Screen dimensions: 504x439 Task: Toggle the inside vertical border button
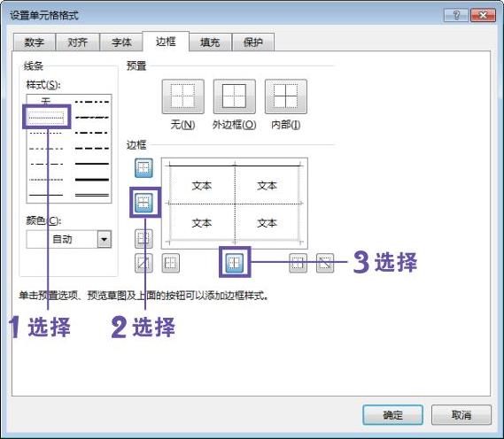pos(235,263)
